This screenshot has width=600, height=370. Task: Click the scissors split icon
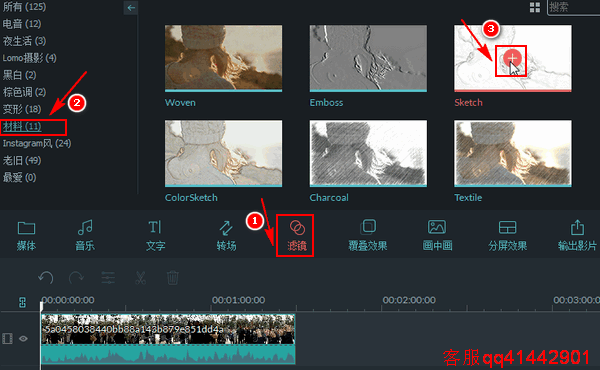[x=140, y=277]
